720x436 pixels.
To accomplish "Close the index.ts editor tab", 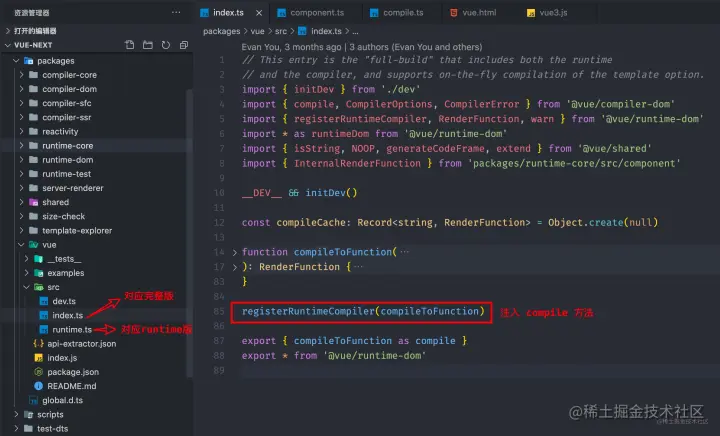I will click(x=259, y=13).
